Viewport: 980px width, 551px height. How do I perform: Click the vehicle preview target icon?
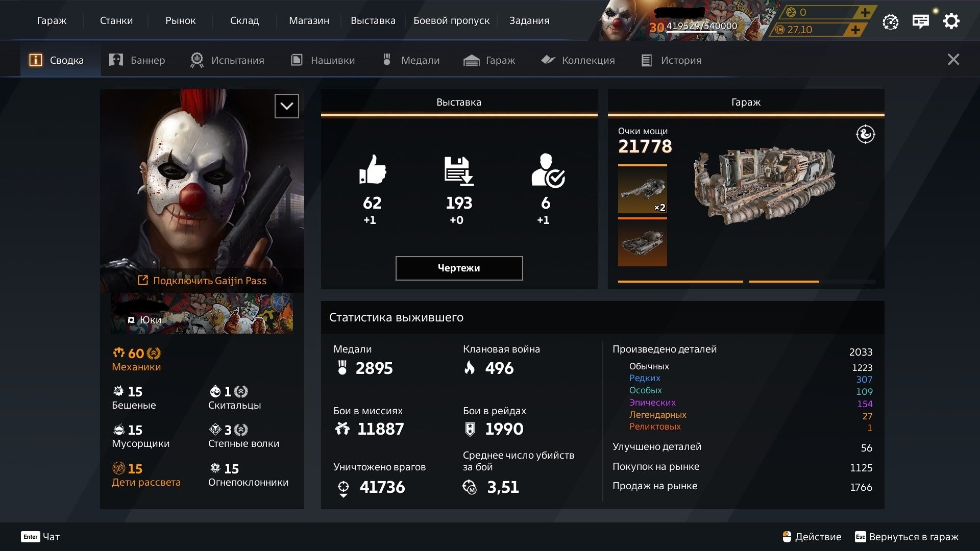pyautogui.click(x=865, y=135)
